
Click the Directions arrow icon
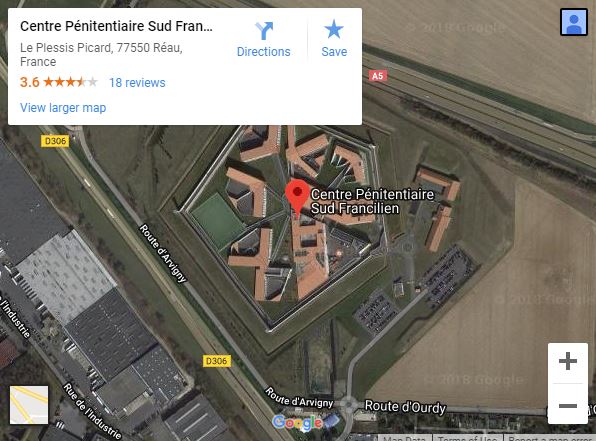click(264, 31)
